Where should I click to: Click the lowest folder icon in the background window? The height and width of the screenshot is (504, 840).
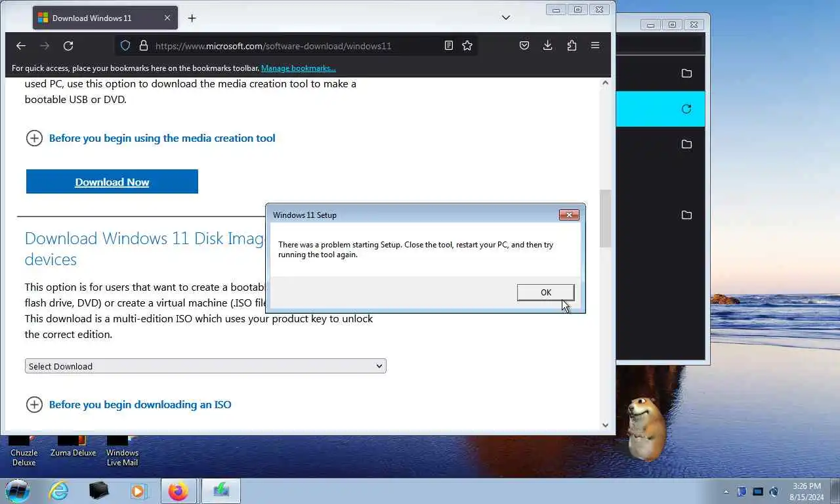click(686, 215)
